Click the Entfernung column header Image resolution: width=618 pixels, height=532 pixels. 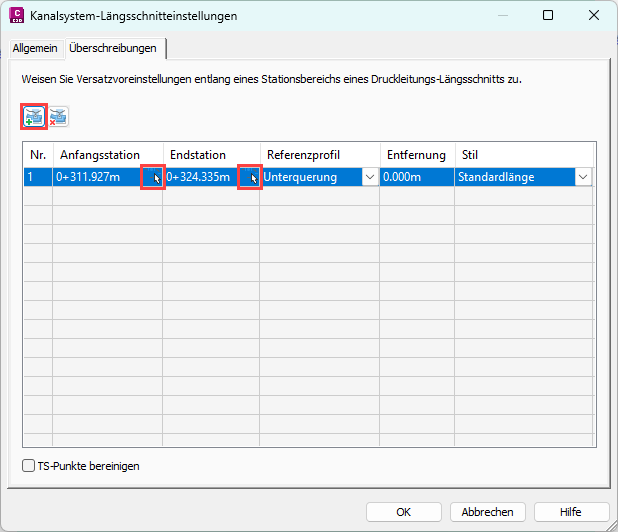pyautogui.click(x=417, y=155)
